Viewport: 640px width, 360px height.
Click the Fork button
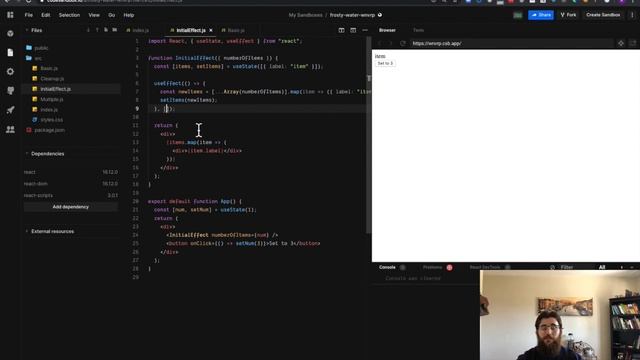click(568, 15)
